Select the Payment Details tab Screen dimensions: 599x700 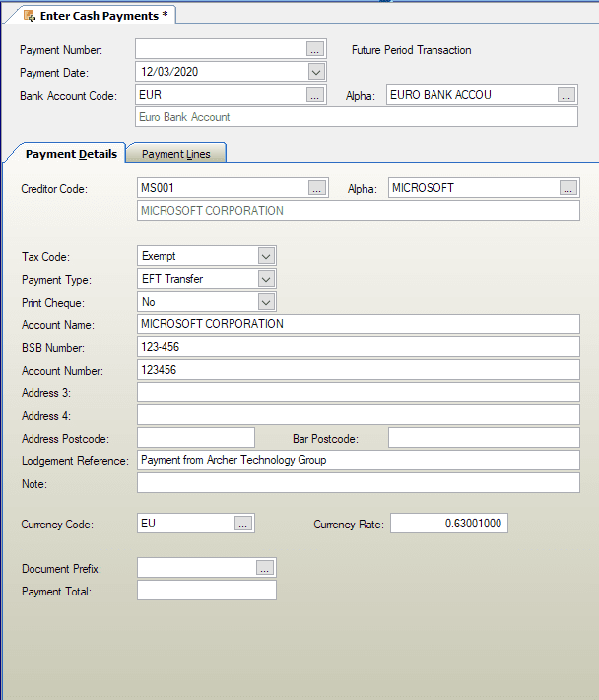click(71, 154)
